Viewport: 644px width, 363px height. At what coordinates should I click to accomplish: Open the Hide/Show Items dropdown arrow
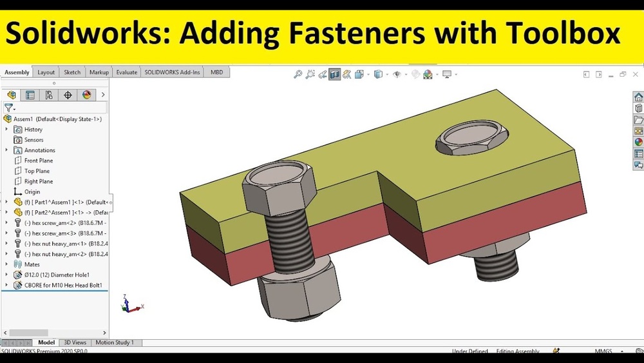(x=406, y=74)
